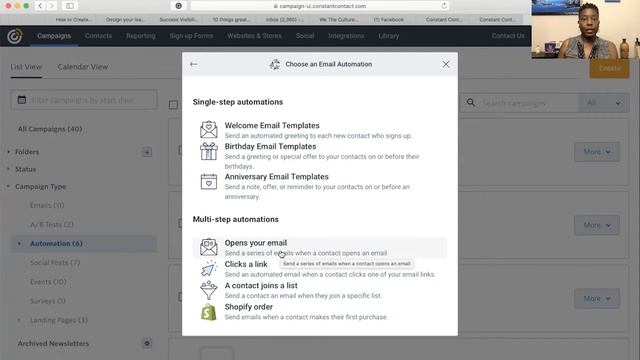Toggle the Safari sidebar button

click(x=70, y=6)
